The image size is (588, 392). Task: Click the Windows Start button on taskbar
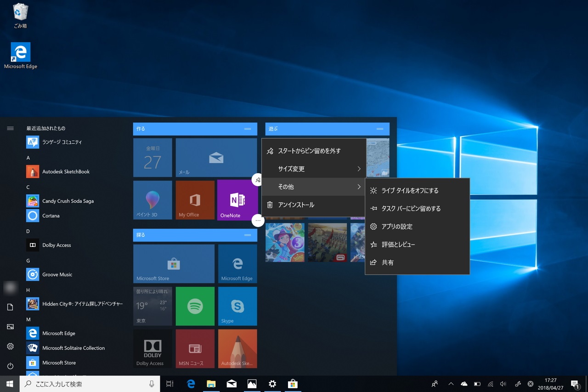10,384
